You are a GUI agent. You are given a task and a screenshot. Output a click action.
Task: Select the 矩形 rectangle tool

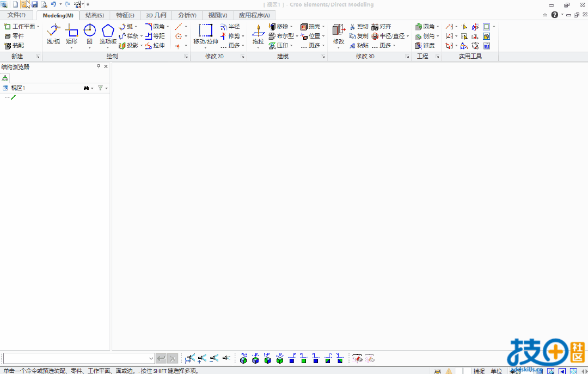pyautogui.click(x=71, y=34)
